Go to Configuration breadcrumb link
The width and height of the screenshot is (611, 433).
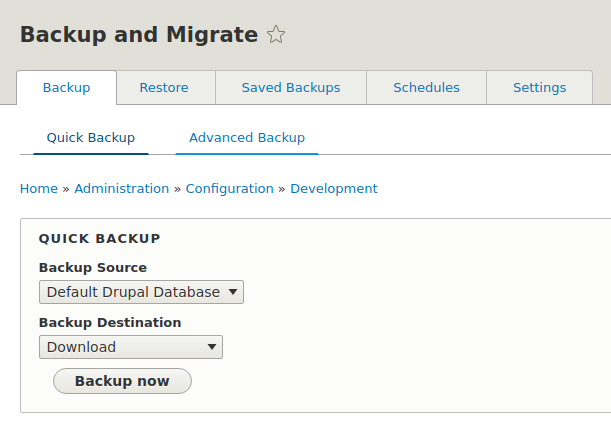pos(230,189)
